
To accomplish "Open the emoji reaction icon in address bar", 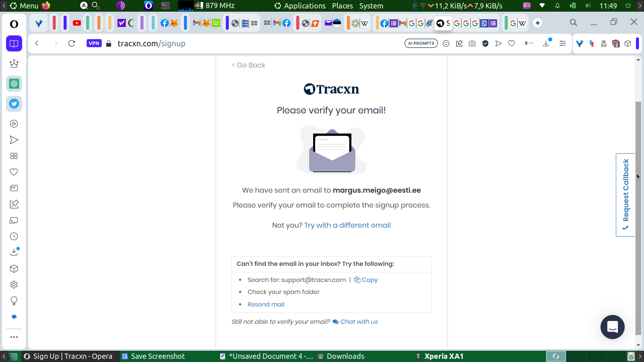I will click(x=446, y=43).
